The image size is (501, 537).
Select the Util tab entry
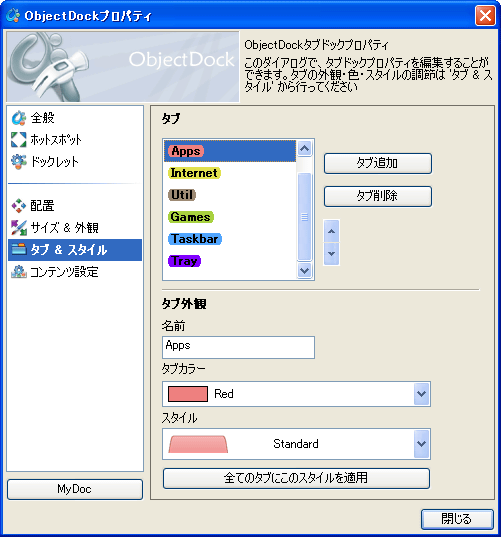pos(230,195)
